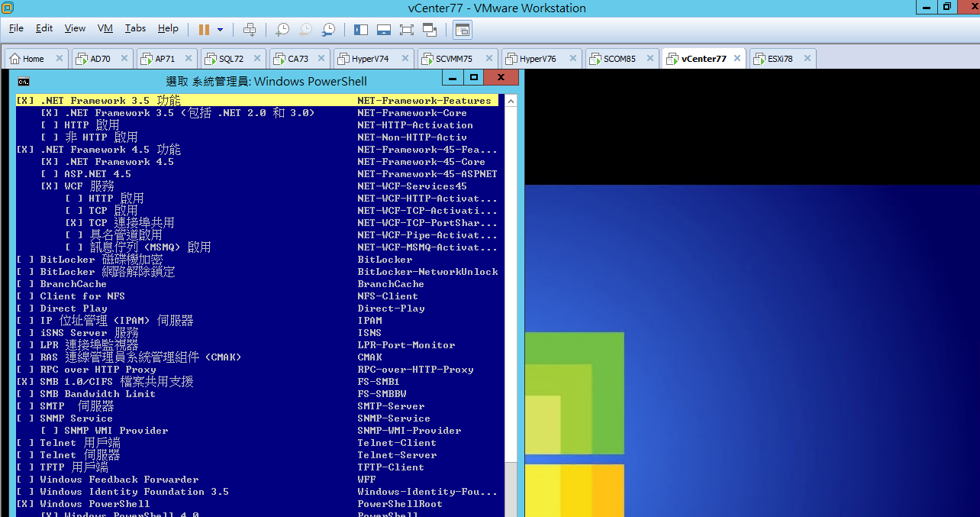Open the File menu
Image resolution: width=980 pixels, height=517 pixels.
[16, 28]
